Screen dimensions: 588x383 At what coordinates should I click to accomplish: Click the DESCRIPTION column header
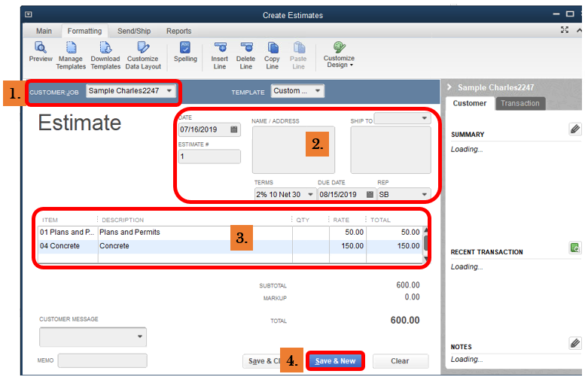coord(123,220)
